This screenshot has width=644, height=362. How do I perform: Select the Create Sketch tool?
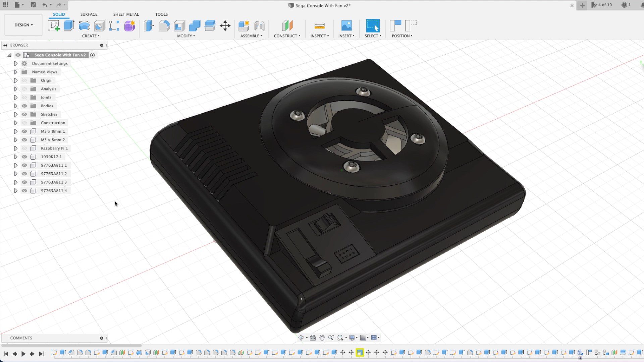pos(54,25)
